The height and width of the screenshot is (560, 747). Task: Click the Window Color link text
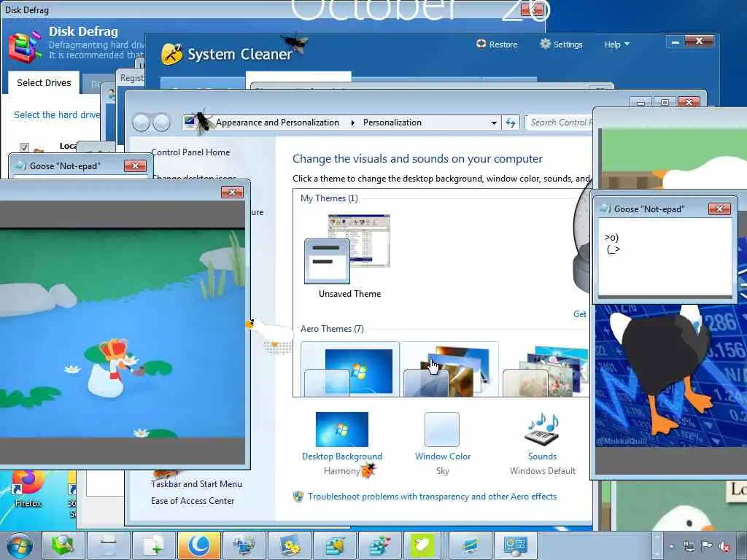443,456
